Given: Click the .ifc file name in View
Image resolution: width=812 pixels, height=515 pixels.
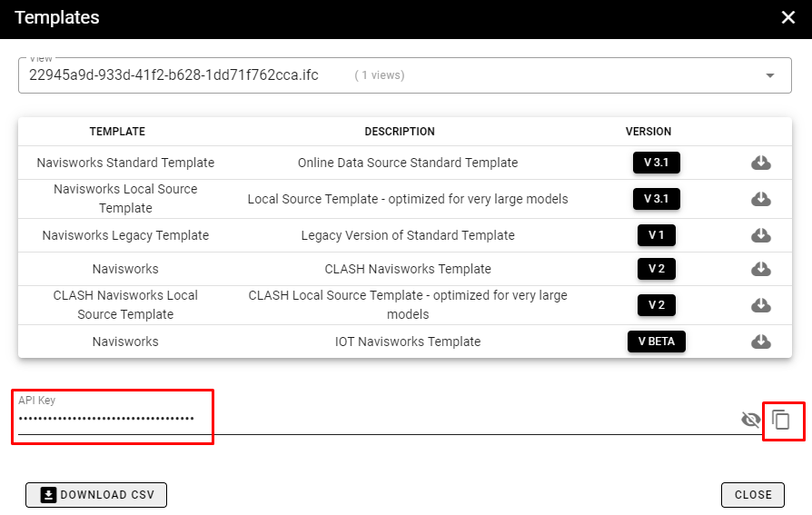Looking at the screenshot, I should pos(173,75).
